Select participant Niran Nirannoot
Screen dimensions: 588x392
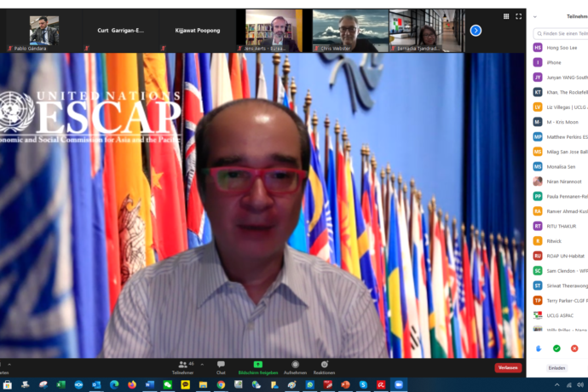[x=560, y=182]
